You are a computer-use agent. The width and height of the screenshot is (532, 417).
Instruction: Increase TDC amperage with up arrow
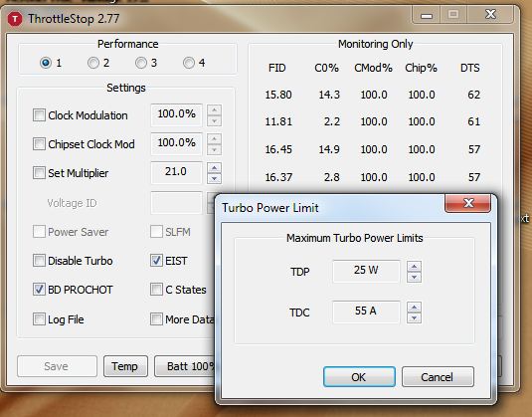(x=415, y=308)
